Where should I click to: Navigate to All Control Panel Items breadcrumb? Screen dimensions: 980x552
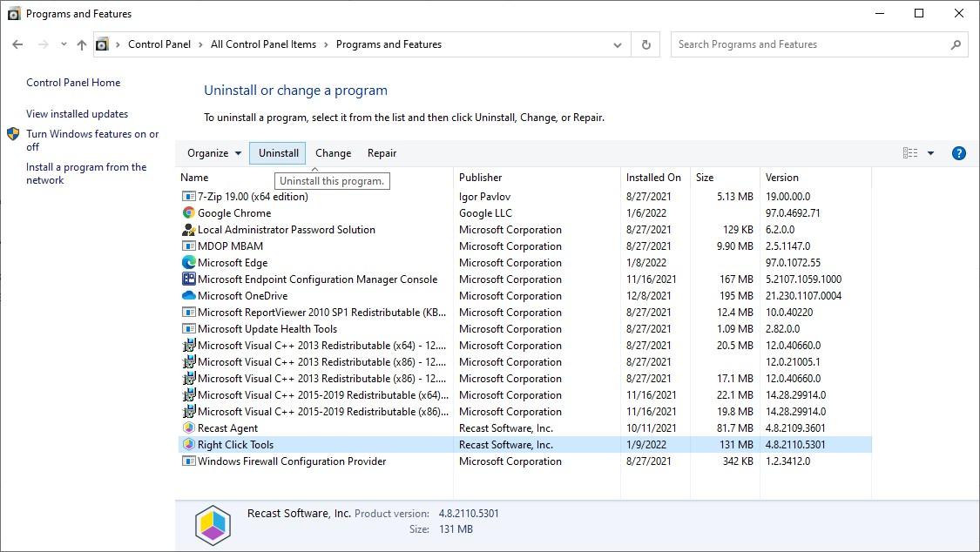263,44
